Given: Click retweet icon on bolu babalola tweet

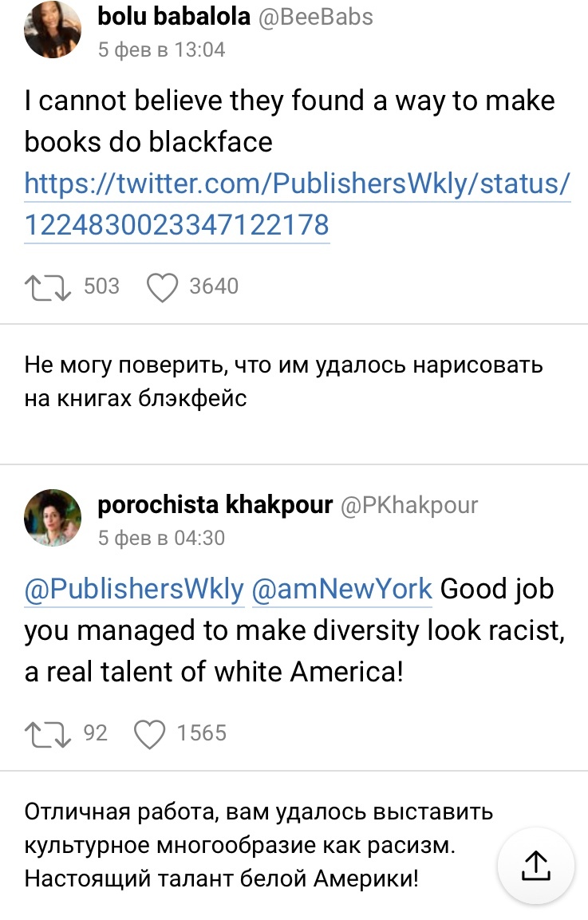Looking at the screenshot, I should pyautogui.click(x=48, y=288).
